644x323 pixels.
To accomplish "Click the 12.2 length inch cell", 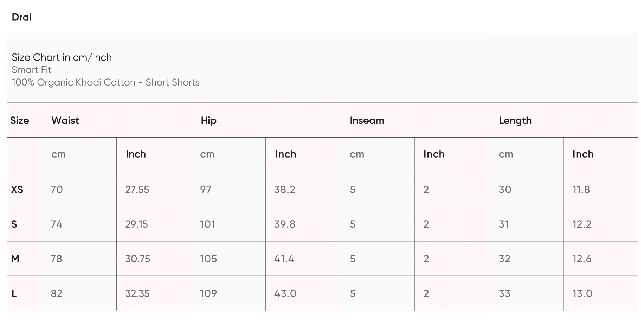I will point(582,224).
